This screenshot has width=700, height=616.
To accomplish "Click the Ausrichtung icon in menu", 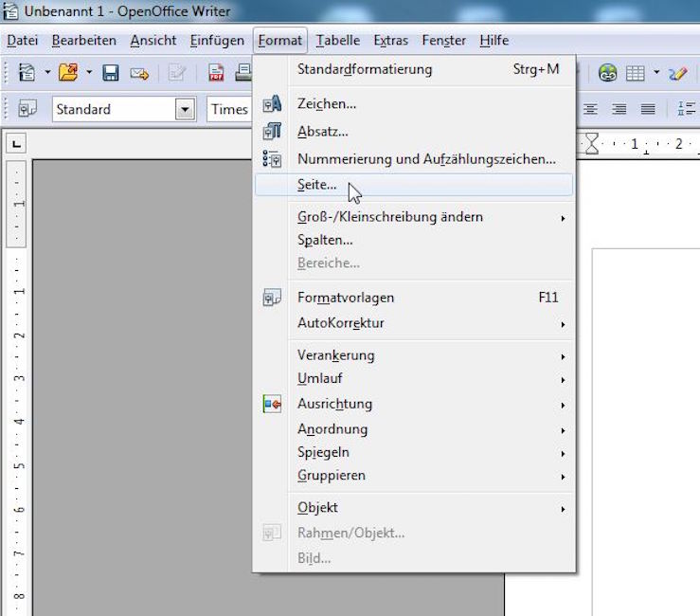I will (272, 404).
